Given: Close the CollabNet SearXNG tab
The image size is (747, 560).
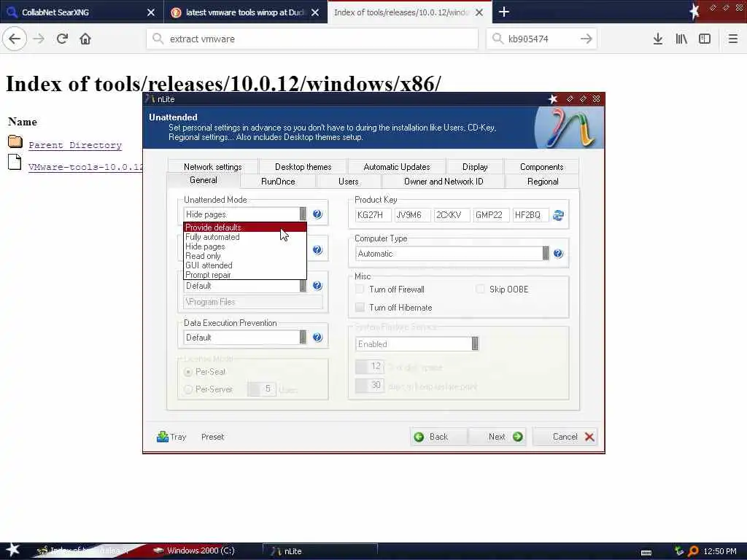Looking at the screenshot, I should click(x=150, y=12).
